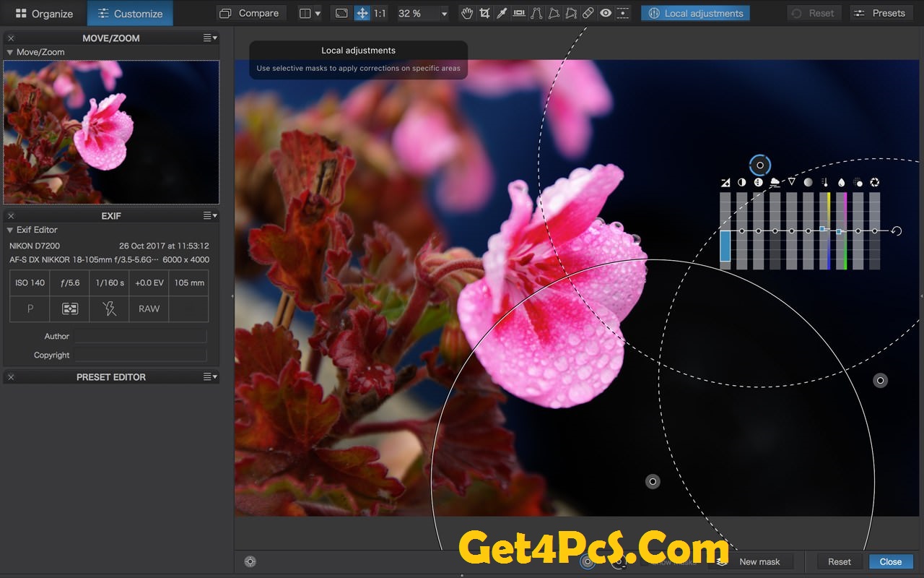
Task: Click the Author input field
Action: (140, 336)
